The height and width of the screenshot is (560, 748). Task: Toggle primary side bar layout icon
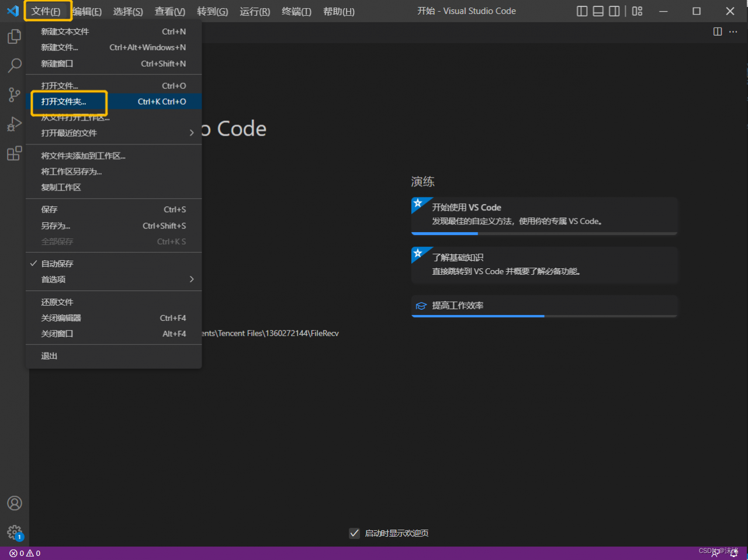[x=582, y=11]
